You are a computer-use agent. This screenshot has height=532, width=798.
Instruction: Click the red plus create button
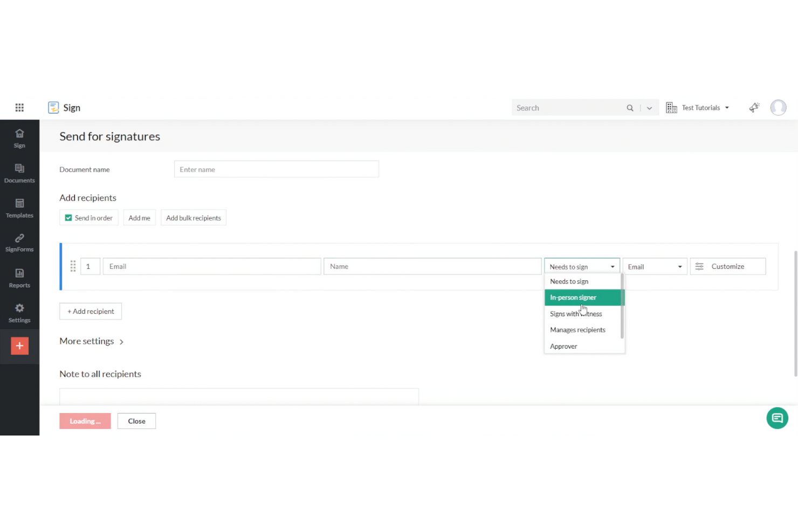(x=19, y=346)
